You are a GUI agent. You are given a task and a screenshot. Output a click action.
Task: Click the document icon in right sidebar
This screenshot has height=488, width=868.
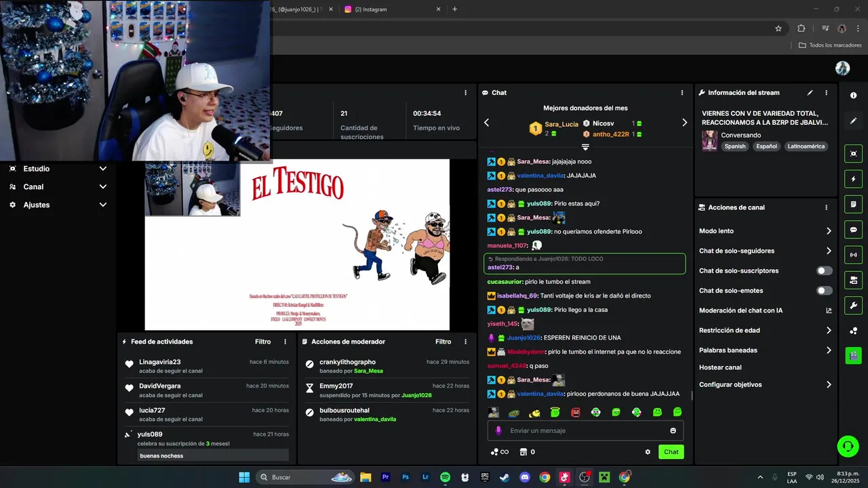click(853, 204)
